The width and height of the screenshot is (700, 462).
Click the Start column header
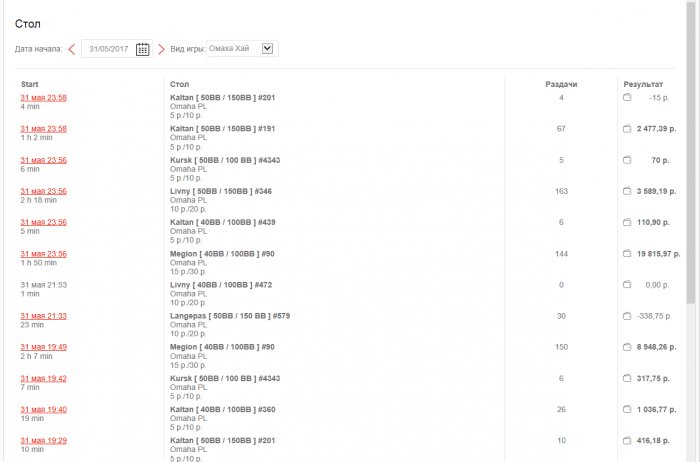[x=29, y=84]
